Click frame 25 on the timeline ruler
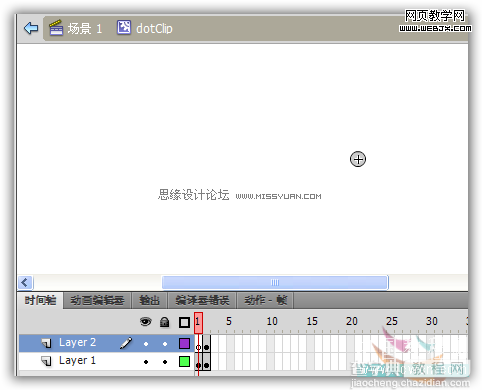 [x=391, y=322]
